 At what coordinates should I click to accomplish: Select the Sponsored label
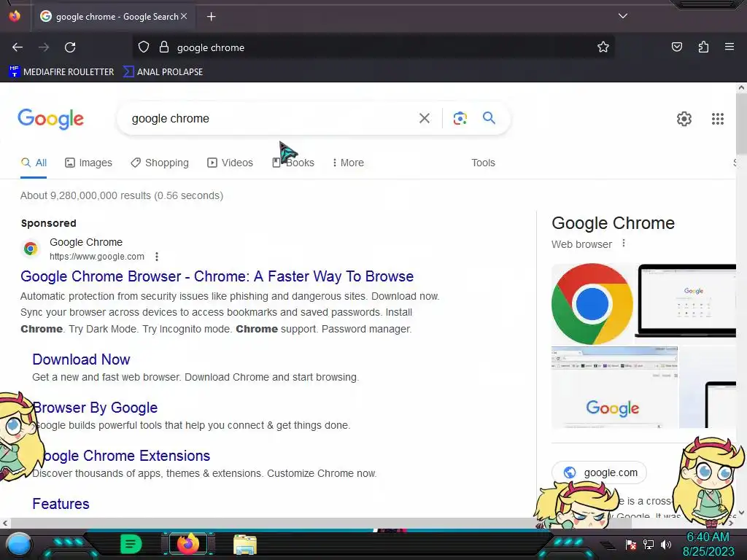pyautogui.click(x=49, y=223)
